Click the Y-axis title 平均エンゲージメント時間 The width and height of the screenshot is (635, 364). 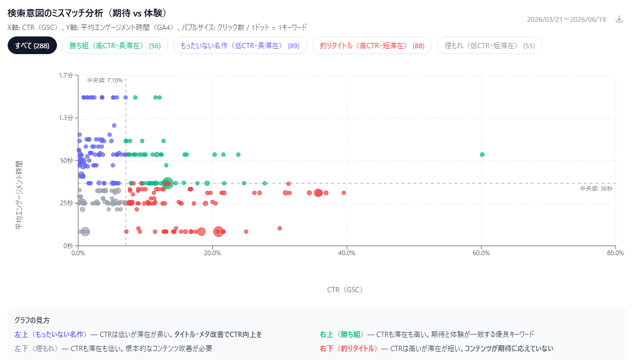point(19,195)
